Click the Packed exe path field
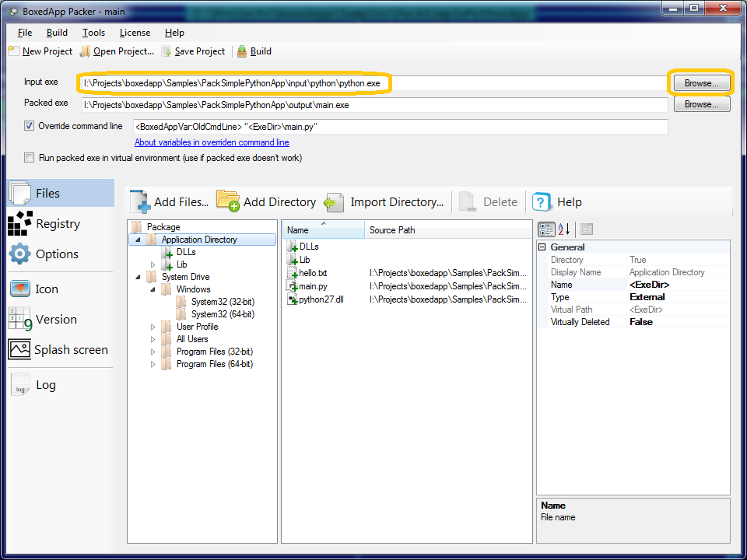The height and width of the screenshot is (560, 747). 373,105
